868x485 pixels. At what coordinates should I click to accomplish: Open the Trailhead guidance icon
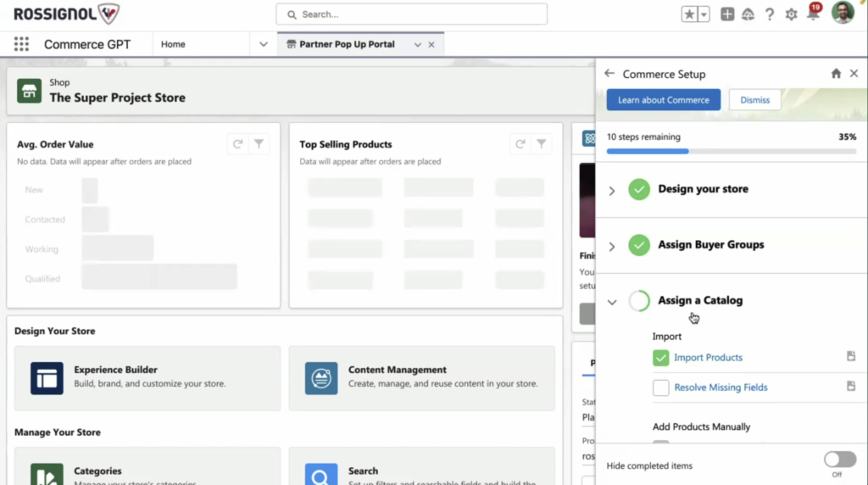click(748, 14)
